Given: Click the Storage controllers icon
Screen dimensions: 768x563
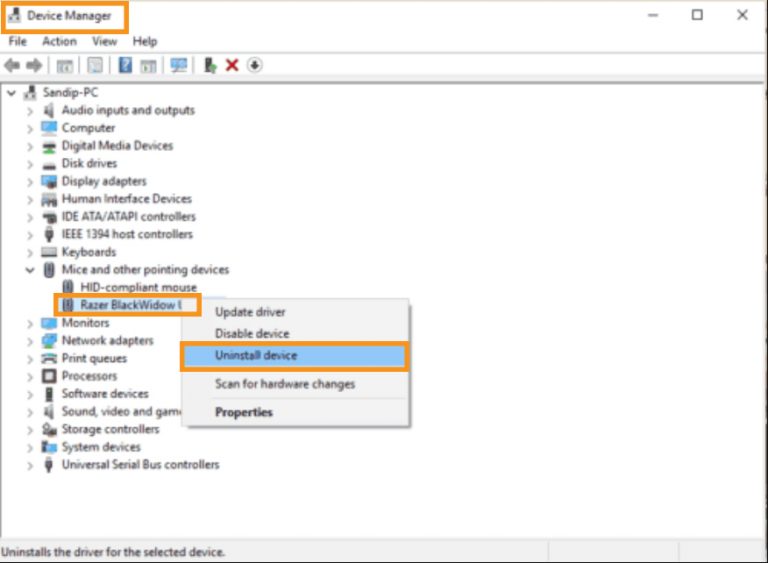Looking at the screenshot, I should (49, 429).
